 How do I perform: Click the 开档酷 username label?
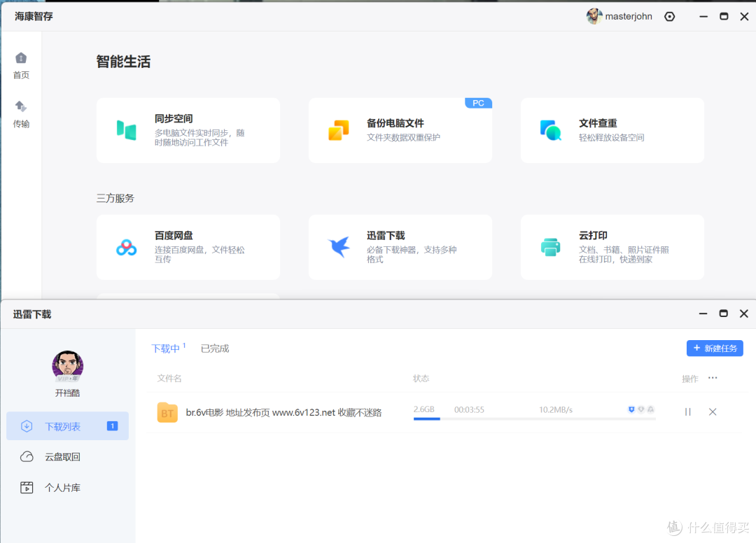click(67, 393)
